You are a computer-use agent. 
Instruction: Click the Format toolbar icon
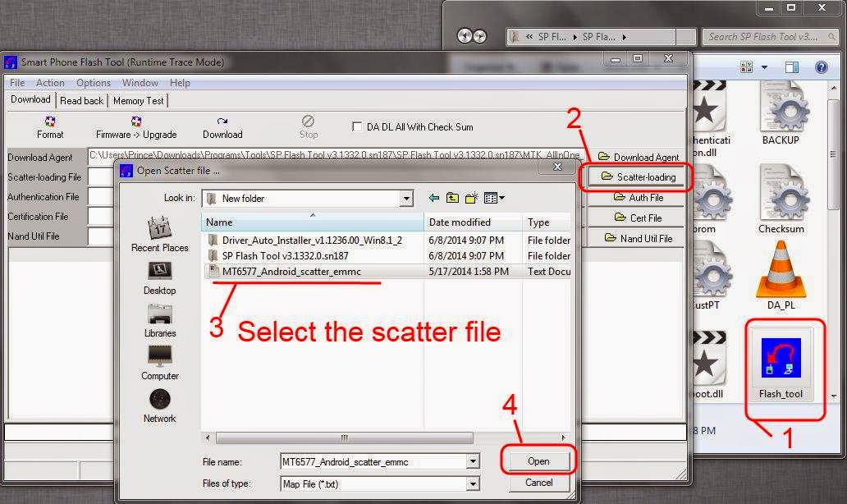pos(50,127)
